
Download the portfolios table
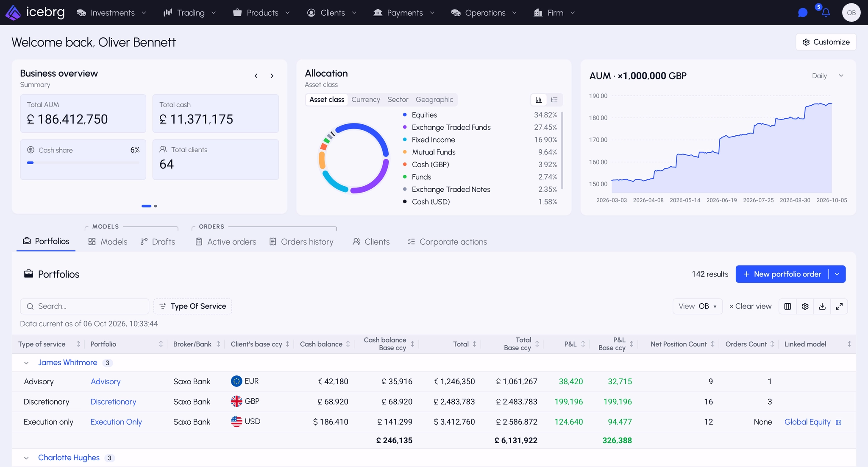822,306
